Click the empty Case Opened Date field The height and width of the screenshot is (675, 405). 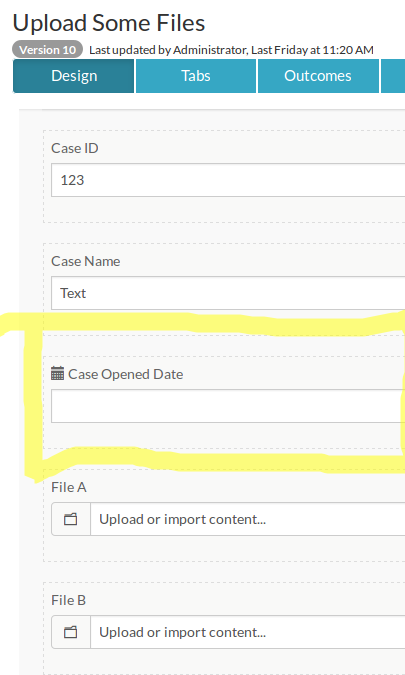(x=228, y=406)
